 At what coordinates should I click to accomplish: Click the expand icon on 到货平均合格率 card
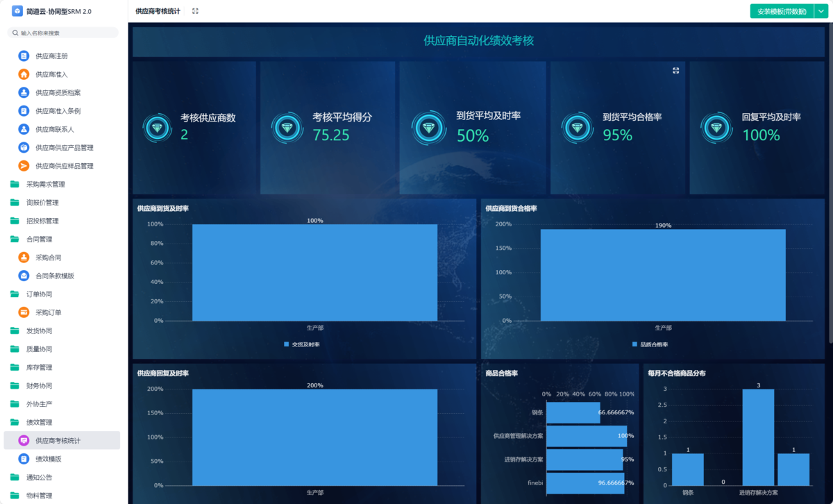(675, 71)
